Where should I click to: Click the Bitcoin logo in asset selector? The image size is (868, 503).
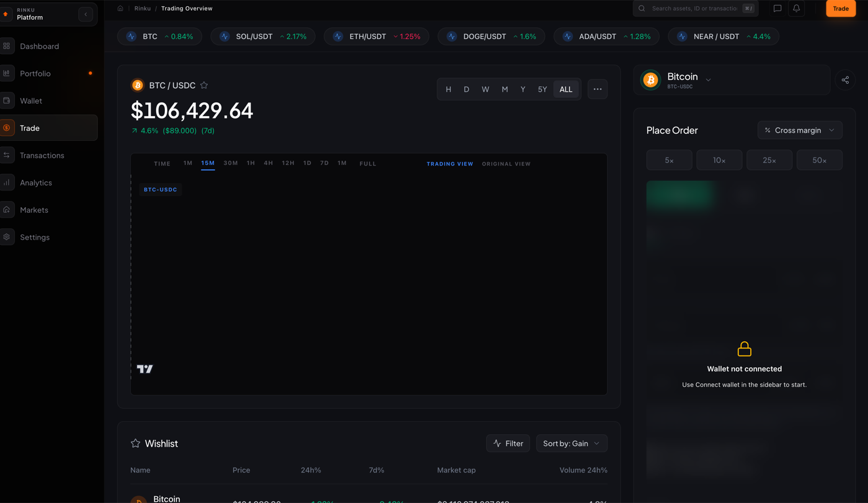[x=650, y=80]
